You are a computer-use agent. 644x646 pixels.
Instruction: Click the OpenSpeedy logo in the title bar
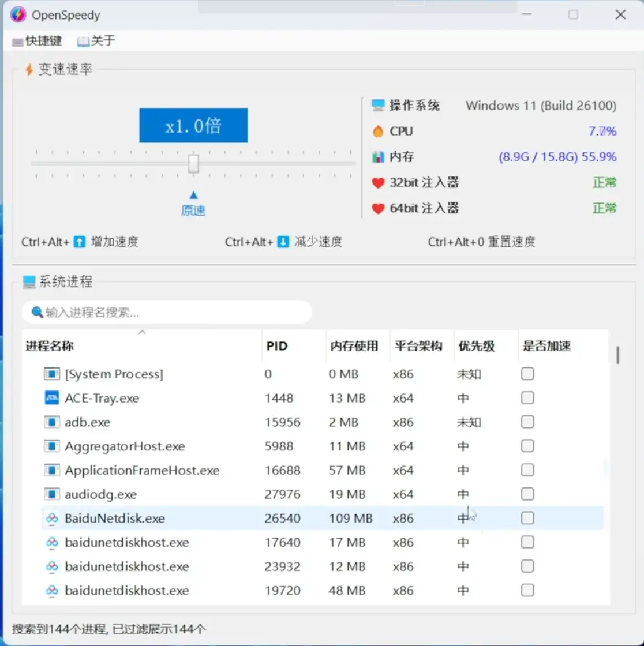coord(17,14)
